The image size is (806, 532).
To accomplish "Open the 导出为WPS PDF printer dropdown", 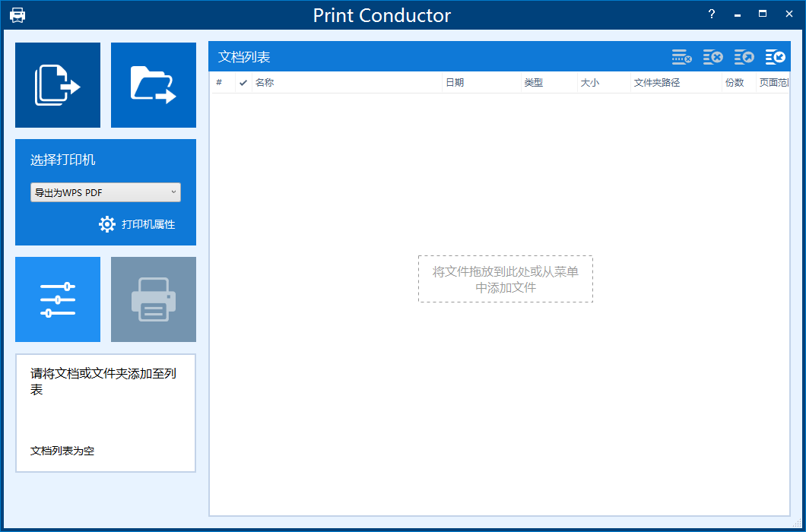I will pyautogui.click(x=106, y=193).
